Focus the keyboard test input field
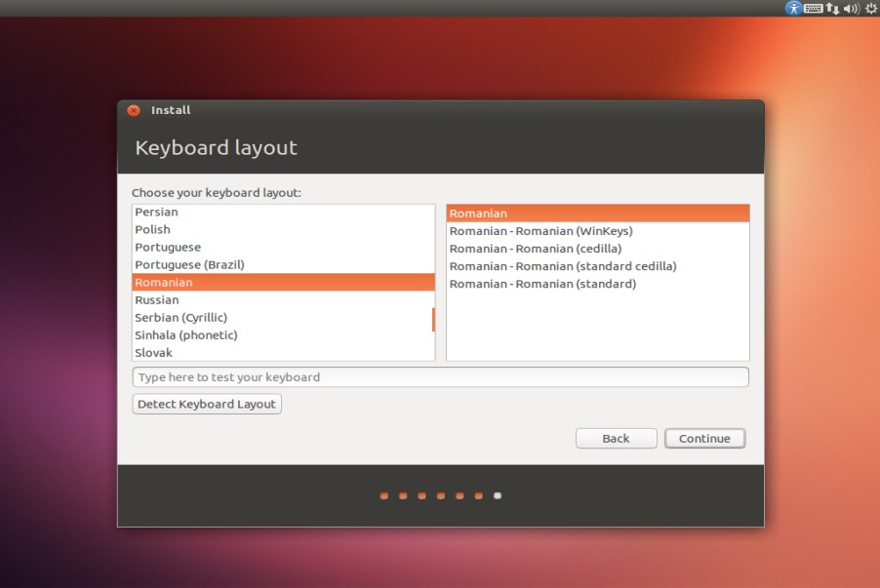This screenshot has height=588, width=880. [x=440, y=377]
